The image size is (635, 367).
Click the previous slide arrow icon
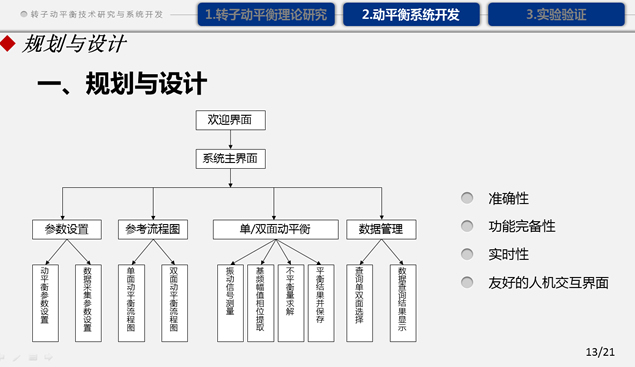(2, 358)
